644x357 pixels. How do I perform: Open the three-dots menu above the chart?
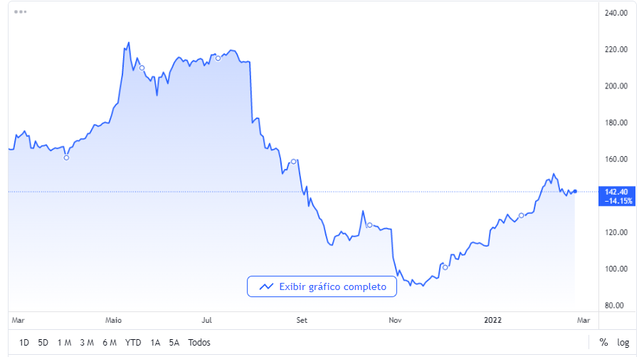click(20, 13)
